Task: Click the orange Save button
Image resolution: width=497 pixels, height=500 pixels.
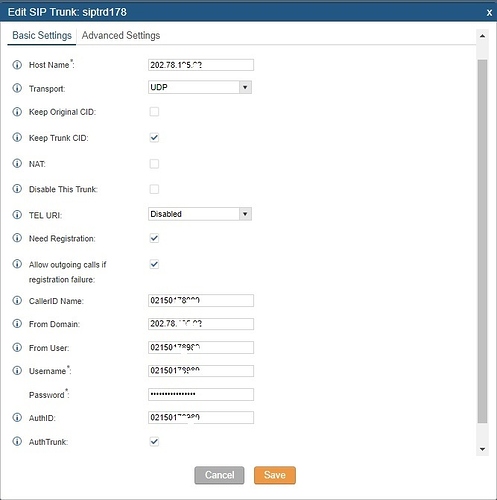Action: tap(275, 475)
